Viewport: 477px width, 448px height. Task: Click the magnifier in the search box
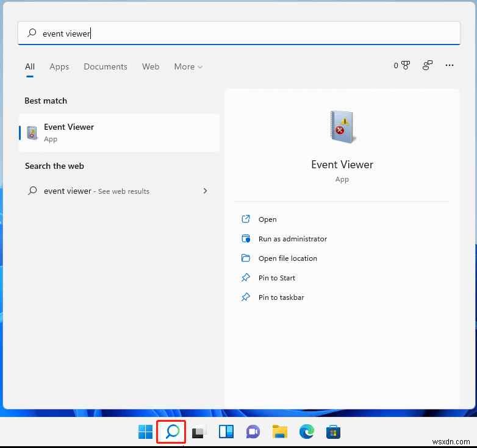pyautogui.click(x=32, y=33)
